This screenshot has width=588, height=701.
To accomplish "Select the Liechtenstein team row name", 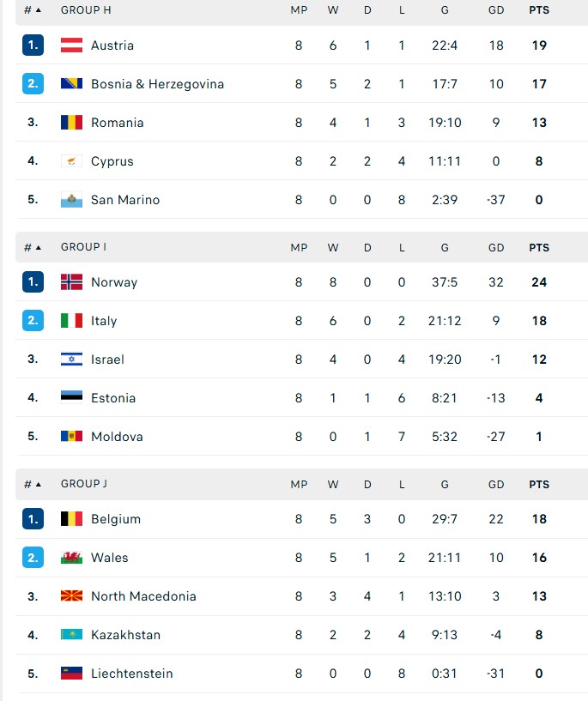I will click(131, 674).
